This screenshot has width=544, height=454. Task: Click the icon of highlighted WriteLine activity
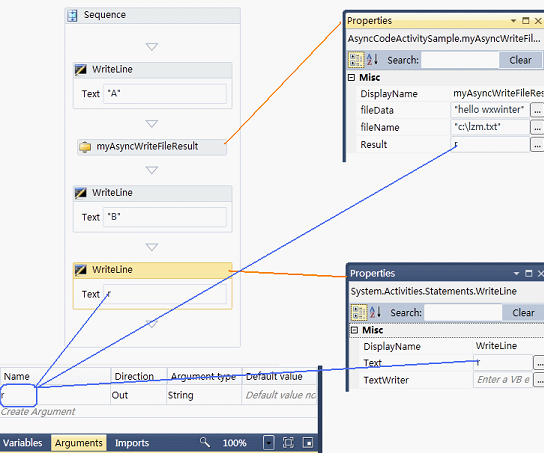click(81, 270)
